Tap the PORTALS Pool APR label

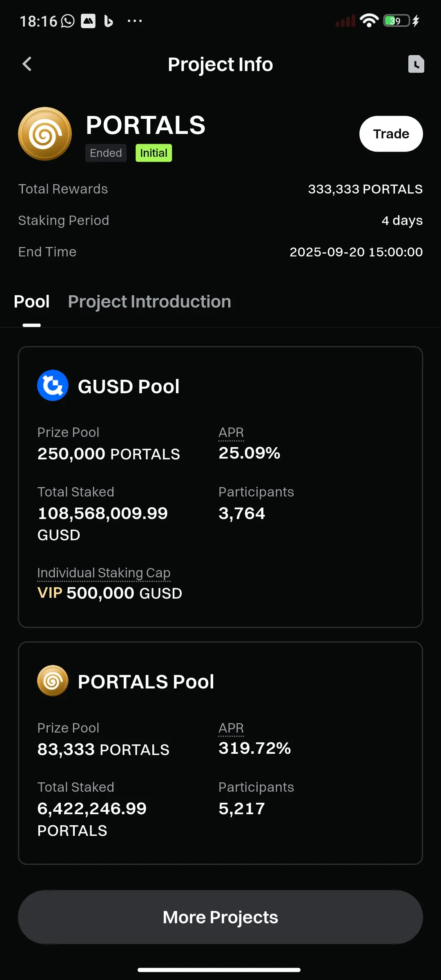(x=231, y=728)
